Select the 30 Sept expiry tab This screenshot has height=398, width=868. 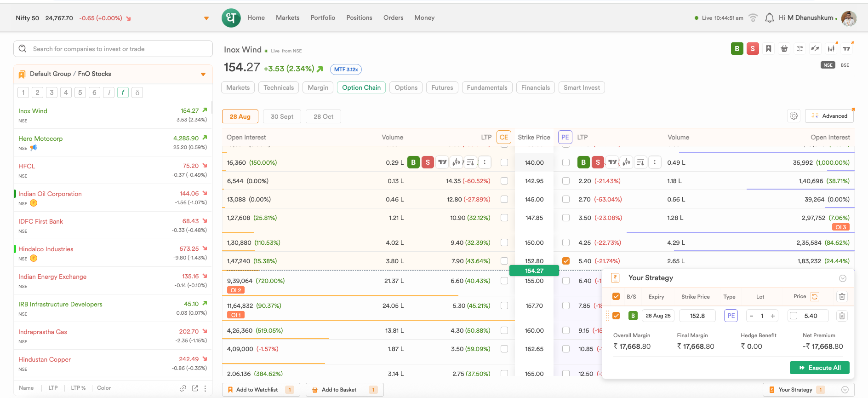tap(282, 116)
